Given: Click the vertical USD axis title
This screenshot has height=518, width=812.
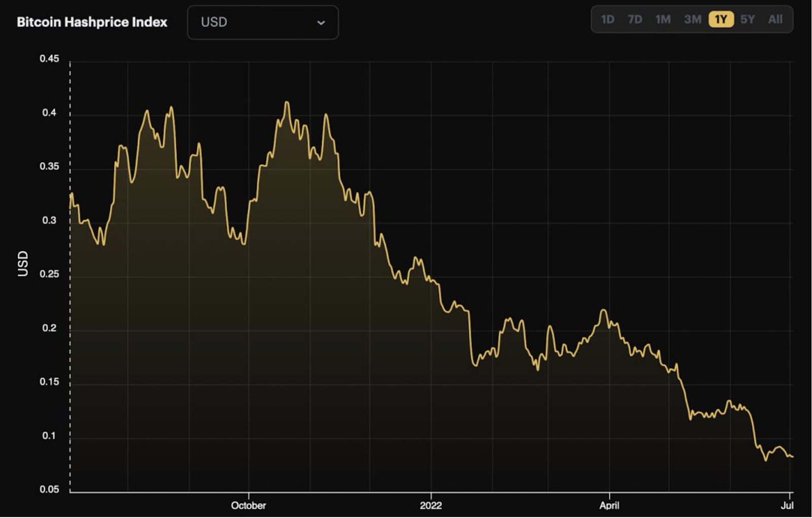Looking at the screenshot, I should pyautogui.click(x=23, y=264).
